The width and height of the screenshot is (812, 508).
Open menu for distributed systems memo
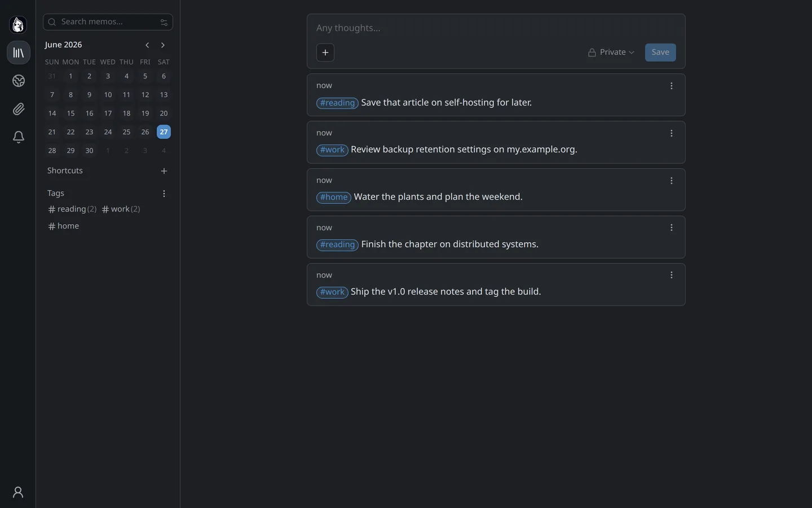(672, 227)
